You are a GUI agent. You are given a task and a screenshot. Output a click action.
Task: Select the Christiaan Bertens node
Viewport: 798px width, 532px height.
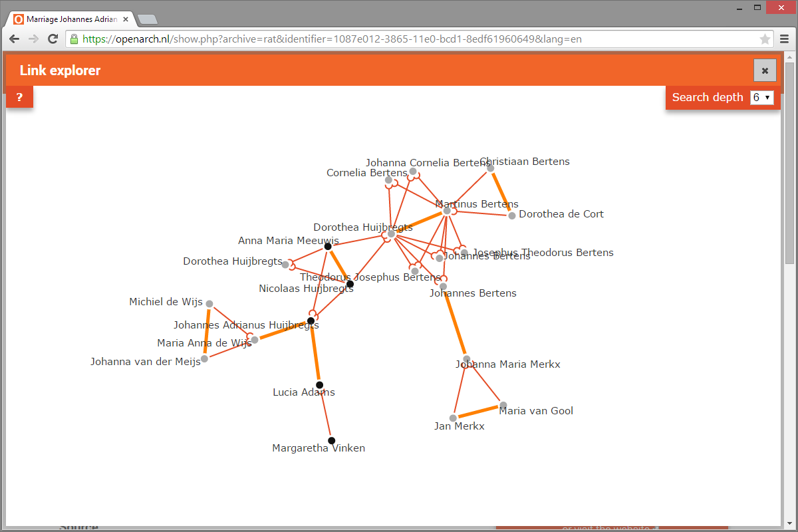pyautogui.click(x=491, y=168)
